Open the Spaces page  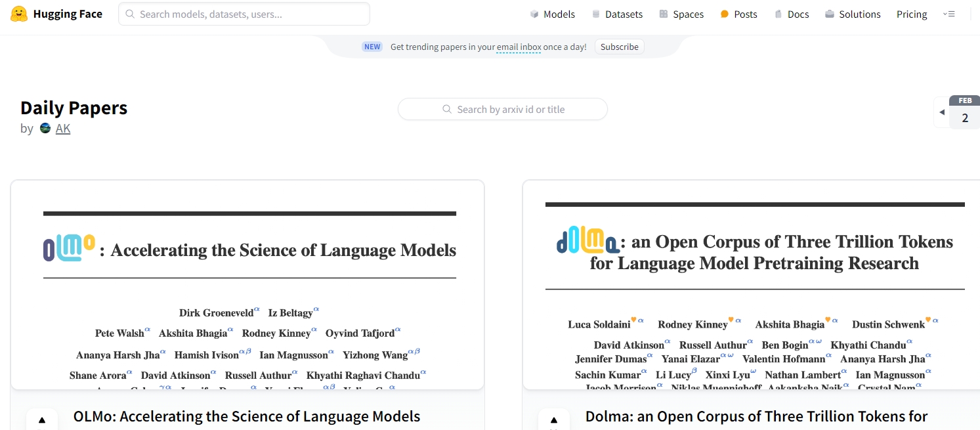click(681, 14)
